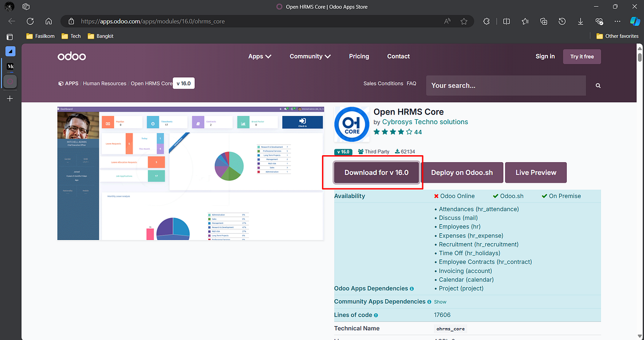Click the green v 16.0 badge
This screenshot has width=644, height=340.
(x=343, y=152)
